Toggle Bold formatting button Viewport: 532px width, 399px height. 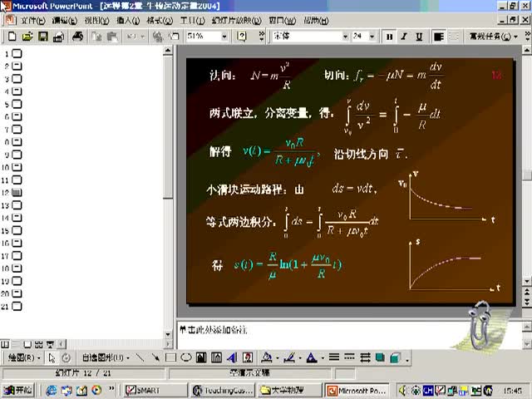pos(389,37)
